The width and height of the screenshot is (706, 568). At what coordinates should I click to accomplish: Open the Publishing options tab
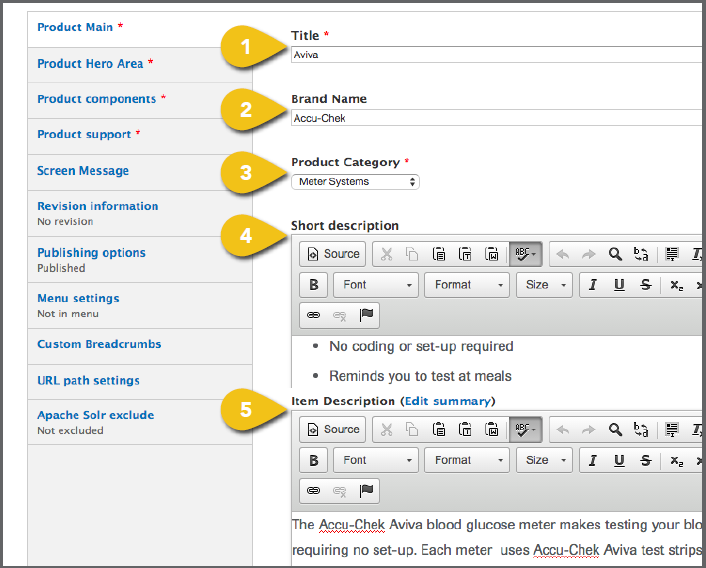click(x=140, y=260)
